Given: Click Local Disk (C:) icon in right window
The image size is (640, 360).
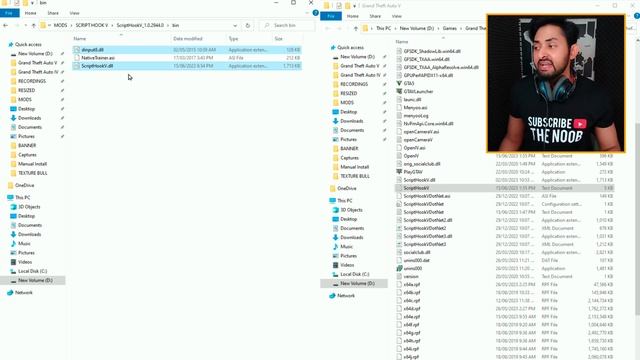Looking at the screenshot, I should 336,274.
